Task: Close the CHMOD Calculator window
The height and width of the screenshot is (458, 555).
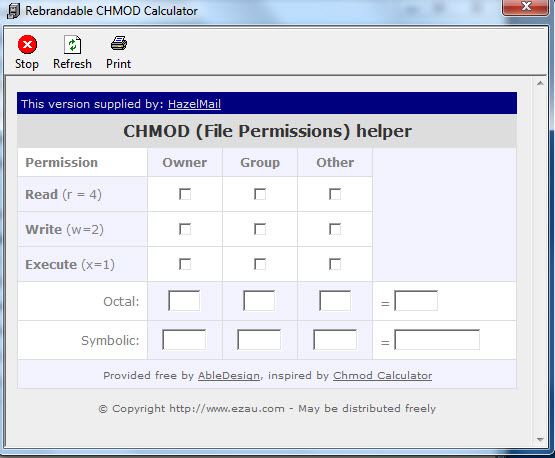Action: click(526, 7)
